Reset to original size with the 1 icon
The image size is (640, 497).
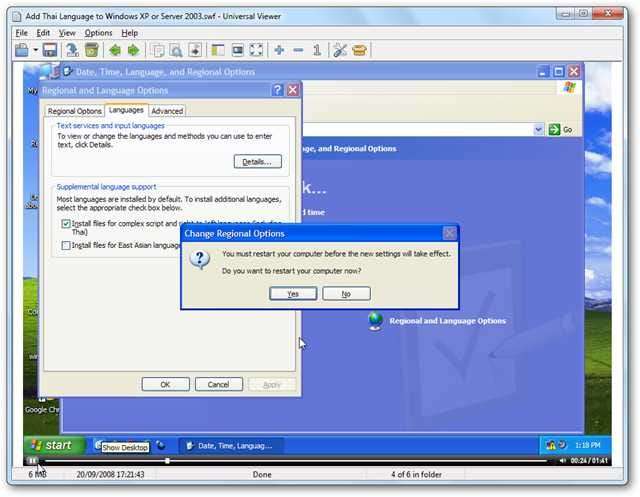click(x=317, y=50)
